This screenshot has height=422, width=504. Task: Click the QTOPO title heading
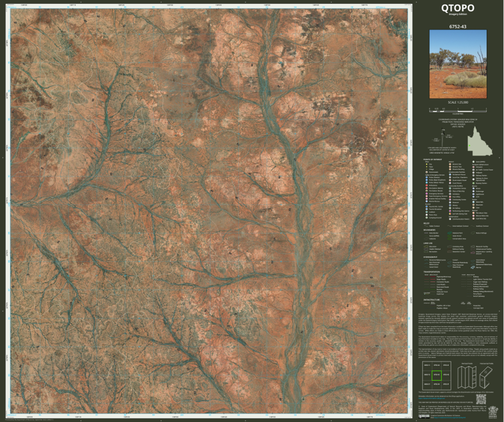(457, 8)
